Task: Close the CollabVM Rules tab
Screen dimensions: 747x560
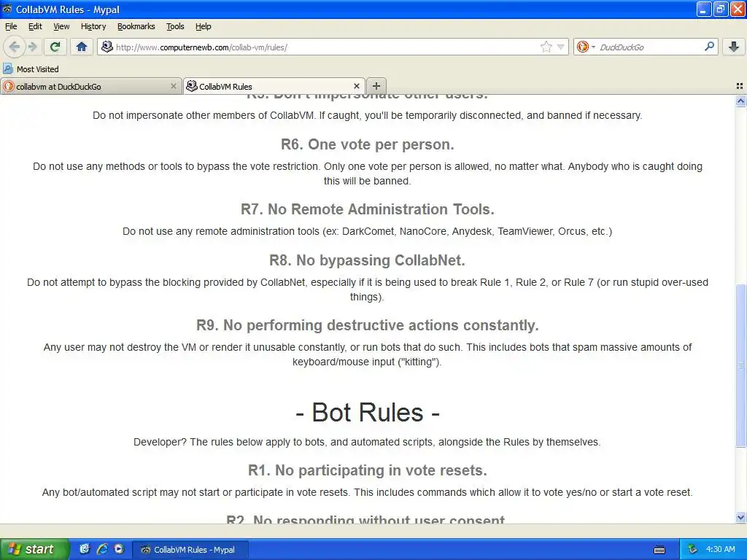Action: point(356,86)
